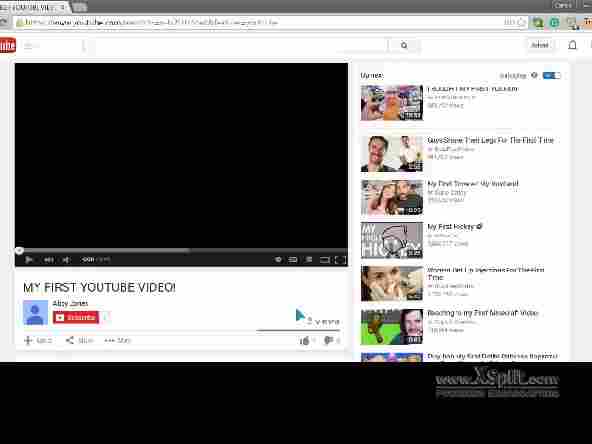Switch the player to theater mode
Viewport: 592px width, 444px height.
[x=324, y=260]
